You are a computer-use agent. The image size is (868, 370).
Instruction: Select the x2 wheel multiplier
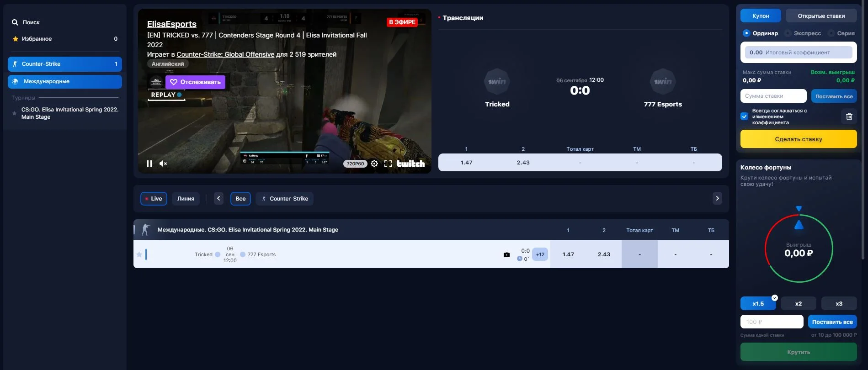(x=799, y=304)
